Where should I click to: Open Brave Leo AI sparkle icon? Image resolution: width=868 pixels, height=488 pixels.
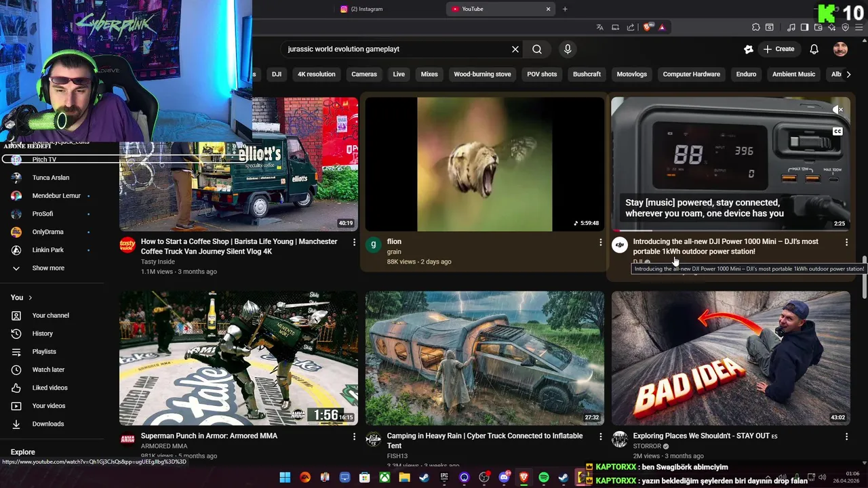tap(831, 27)
